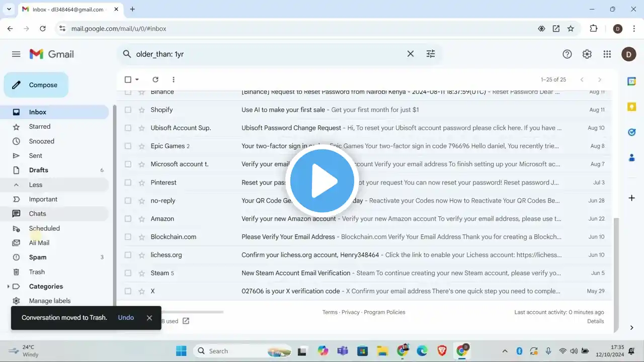The height and width of the screenshot is (362, 644).
Task: Click the Gmail logo
Action: pos(52,54)
